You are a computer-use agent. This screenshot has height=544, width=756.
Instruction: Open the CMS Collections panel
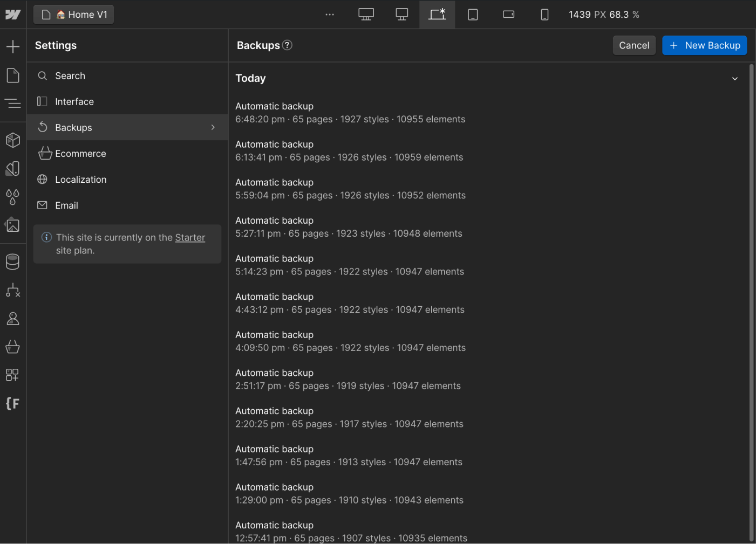12,261
